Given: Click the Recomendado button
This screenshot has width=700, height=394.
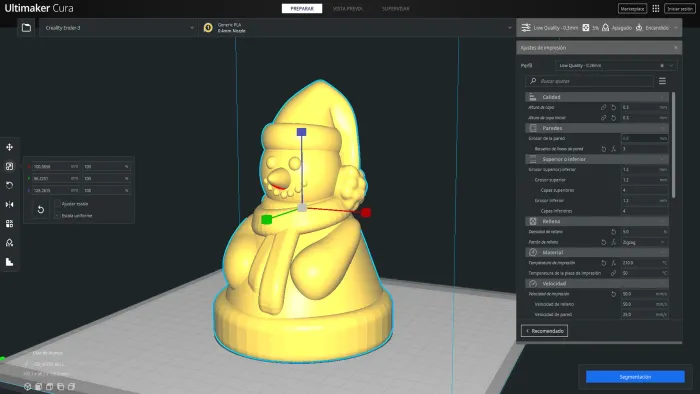Looking at the screenshot, I should (x=544, y=331).
